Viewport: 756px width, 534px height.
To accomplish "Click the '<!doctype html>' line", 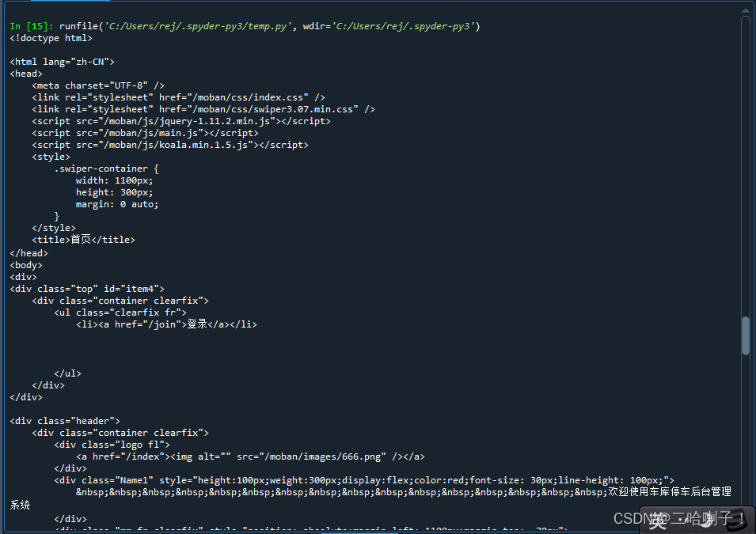I will [x=51, y=38].
